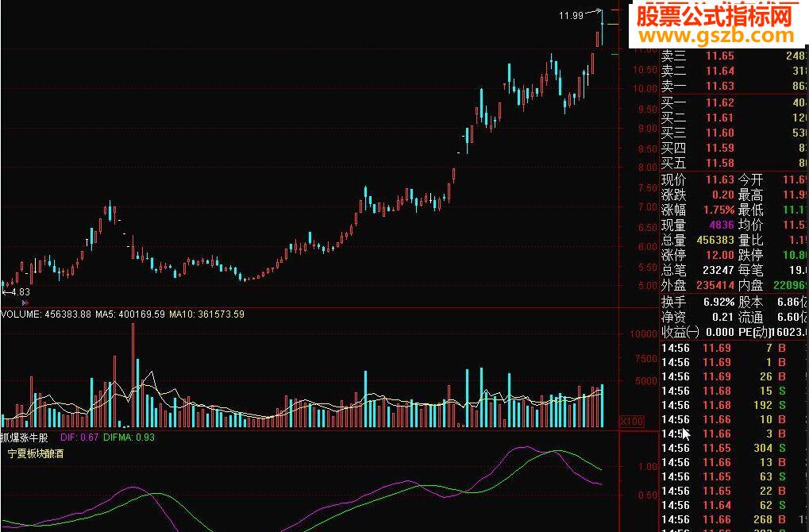
Task: Click the 10000 volume axis label
Action: click(643, 333)
